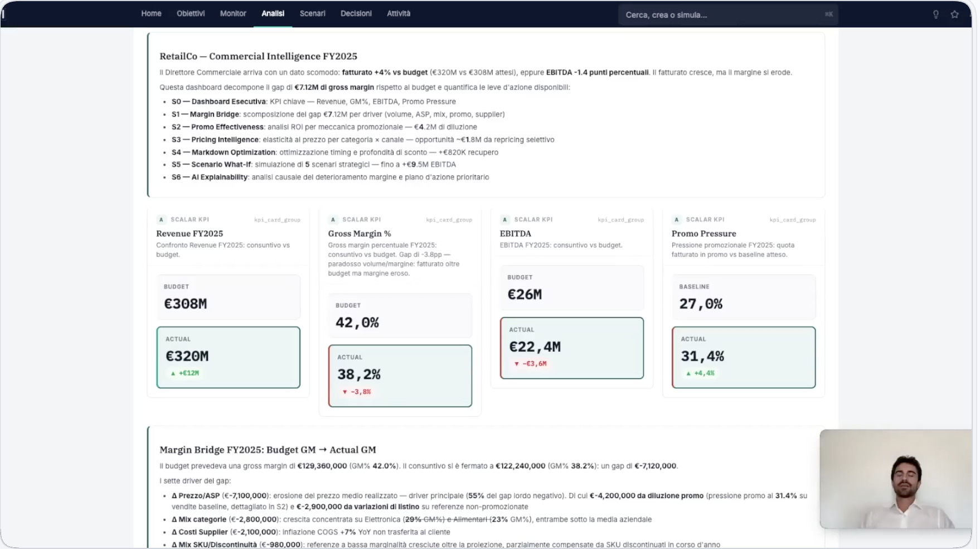
Task: Select the Analisi tab
Action: (273, 13)
